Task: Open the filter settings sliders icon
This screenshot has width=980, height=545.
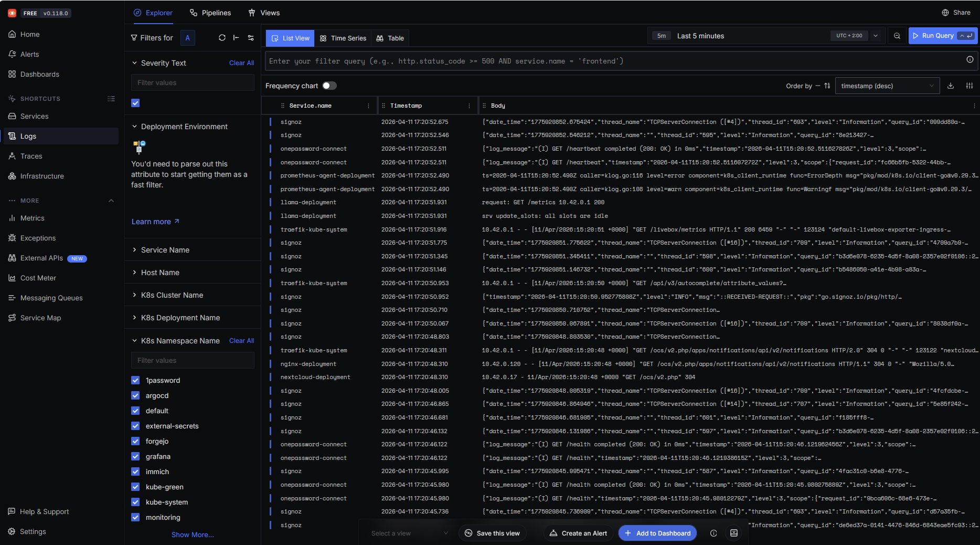Action: click(x=251, y=38)
